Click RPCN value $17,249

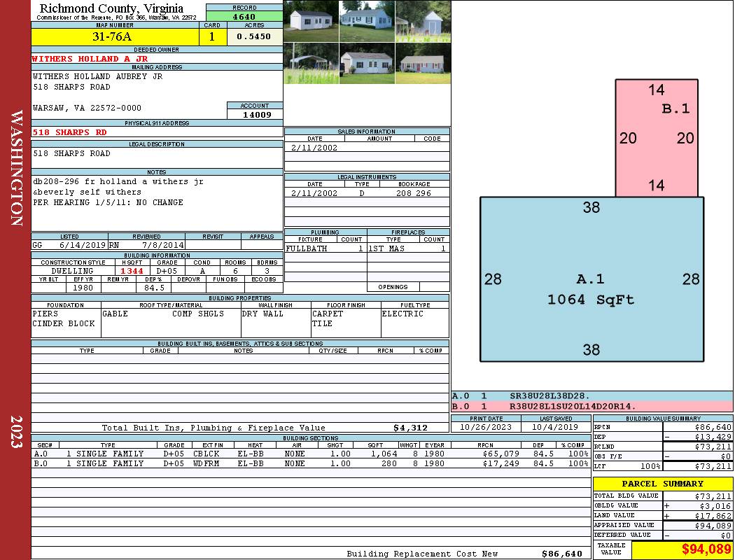click(501, 463)
